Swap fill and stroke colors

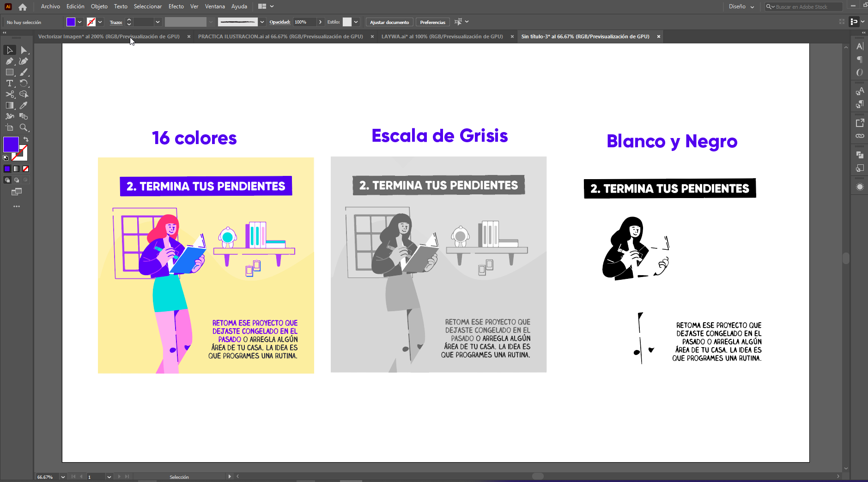(26, 139)
